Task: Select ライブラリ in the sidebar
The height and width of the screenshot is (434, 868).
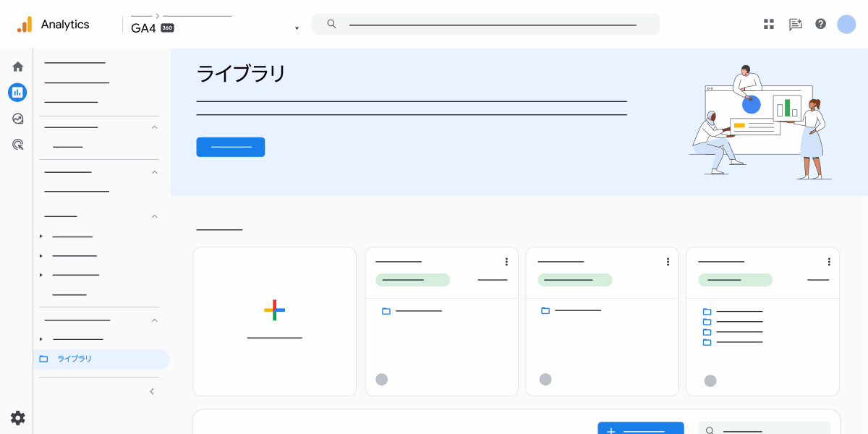Action: click(75, 359)
